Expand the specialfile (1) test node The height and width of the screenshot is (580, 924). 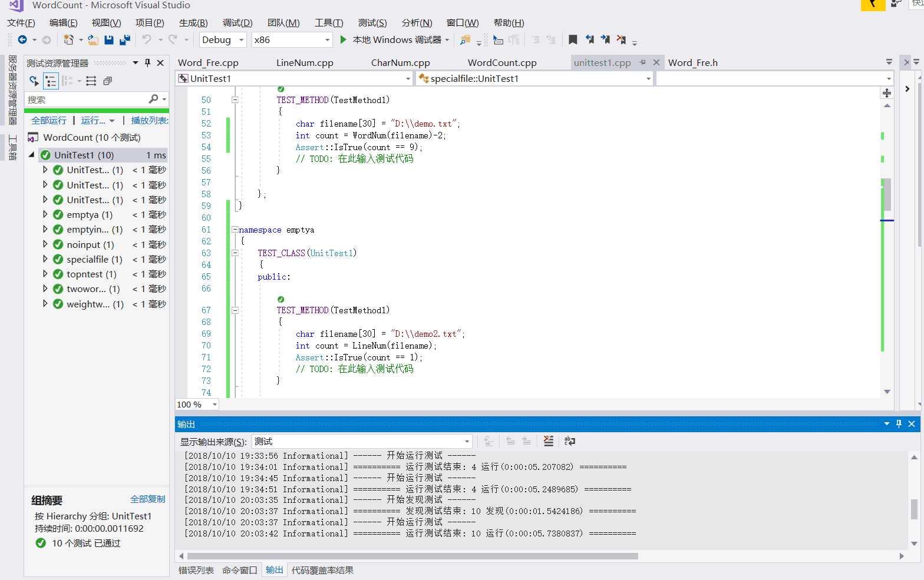45,259
